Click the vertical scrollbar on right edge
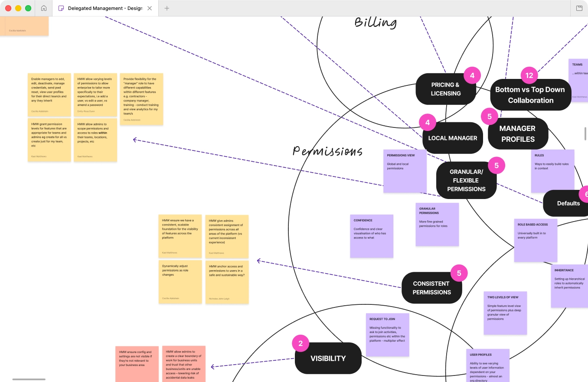The height and width of the screenshot is (382, 588). coord(585,134)
